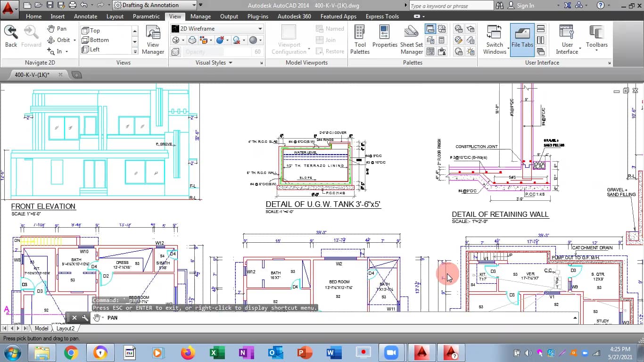Open the View Manager
Screen dimensions: 644x362
click(x=153, y=40)
